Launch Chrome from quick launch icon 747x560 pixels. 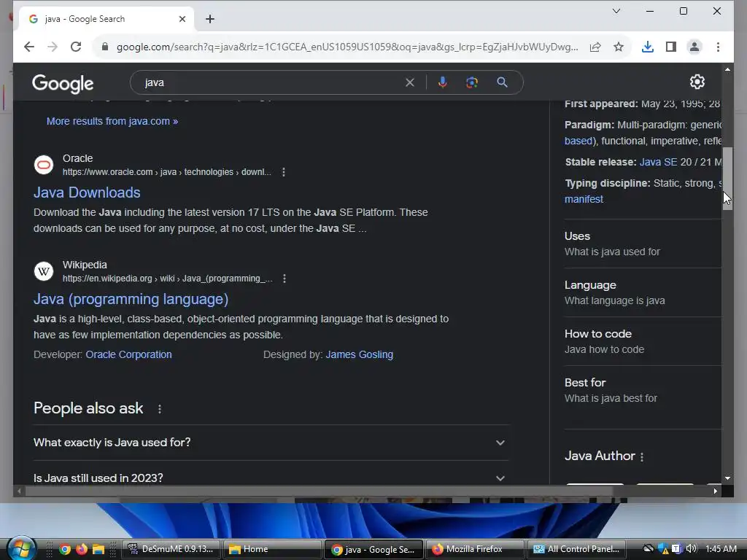tap(65, 549)
